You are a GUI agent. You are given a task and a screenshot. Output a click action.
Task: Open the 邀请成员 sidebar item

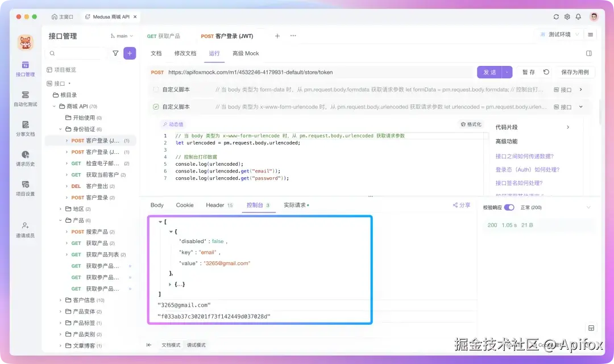[x=25, y=230]
